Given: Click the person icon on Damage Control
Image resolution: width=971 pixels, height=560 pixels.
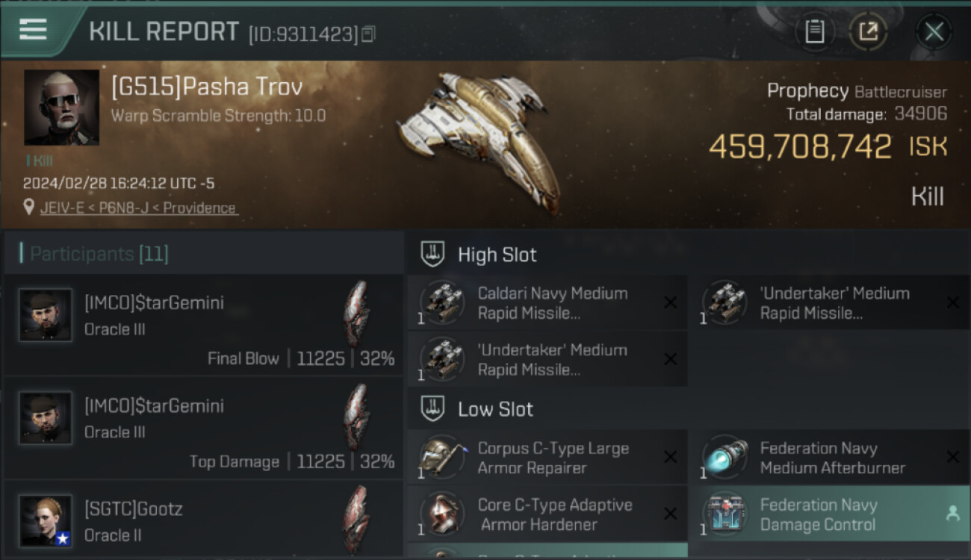Looking at the screenshot, I should coord(952,514).
